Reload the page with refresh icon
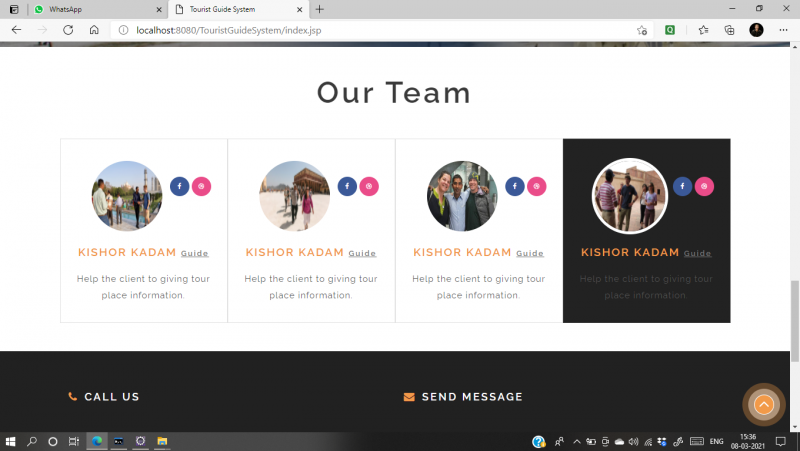800x451 pixels. point(68,30)
